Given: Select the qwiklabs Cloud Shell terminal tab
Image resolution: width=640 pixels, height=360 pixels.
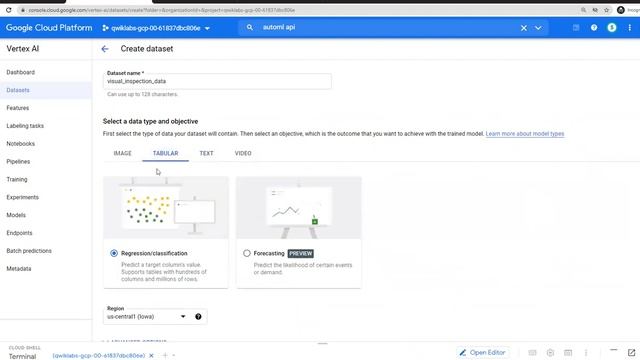Looking at the screenshot, I should (99, 356).
